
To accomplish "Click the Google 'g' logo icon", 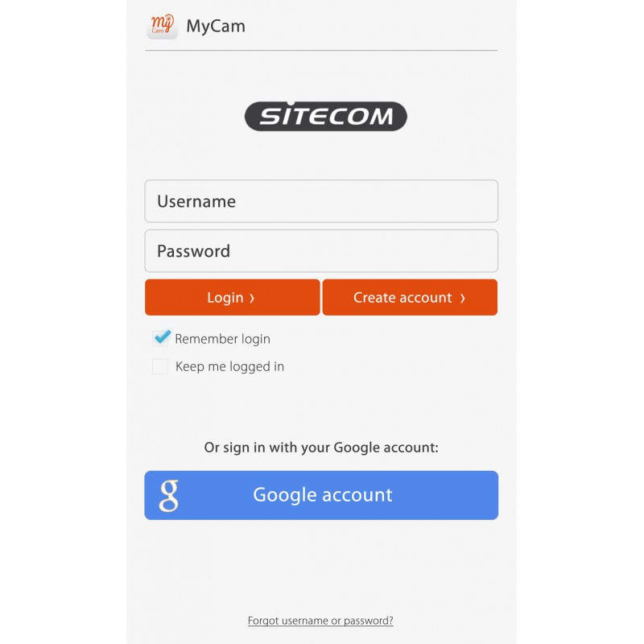I will (x=169, y=495).
